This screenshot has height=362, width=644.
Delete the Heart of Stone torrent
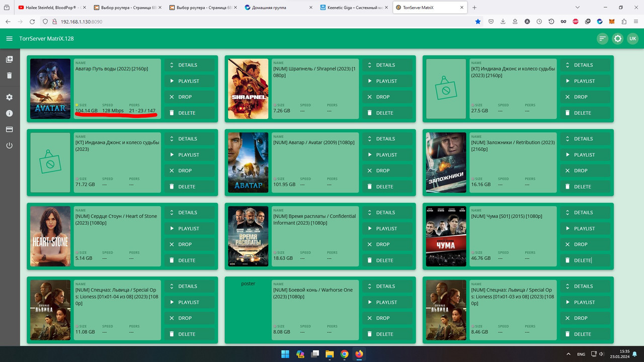pyautogui.click(x=189, y=260)
